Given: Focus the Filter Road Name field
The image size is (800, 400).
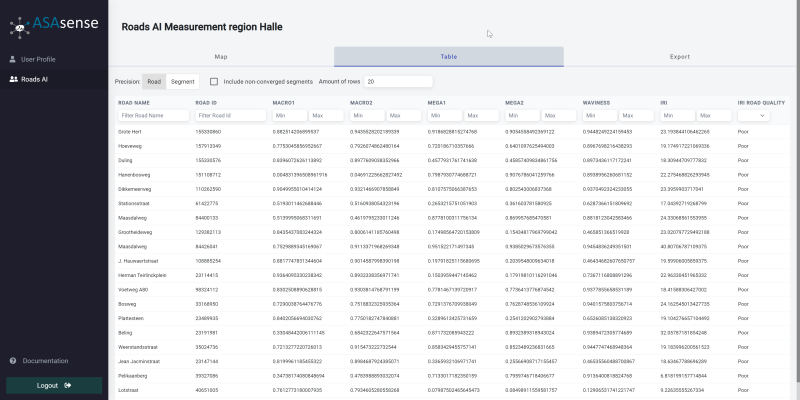Looking at the screenshot, I should pos(154,116).
